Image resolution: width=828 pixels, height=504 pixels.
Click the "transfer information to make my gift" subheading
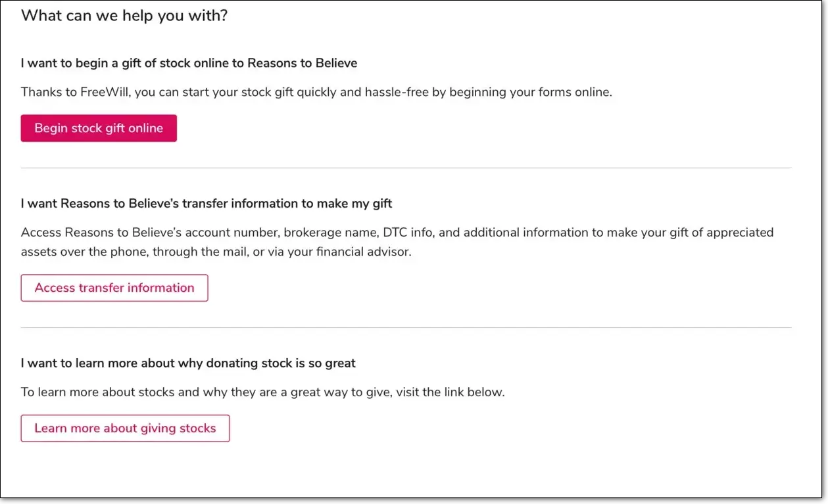[x=207, y=204]
